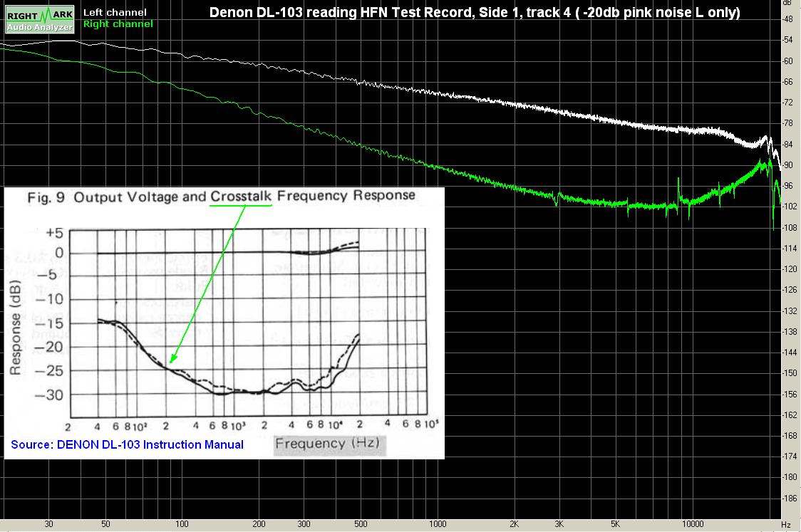The height and width of the screenshot is (532, 801).
Task: Click the -78 dB axis label
Action: tap(787, 123)
